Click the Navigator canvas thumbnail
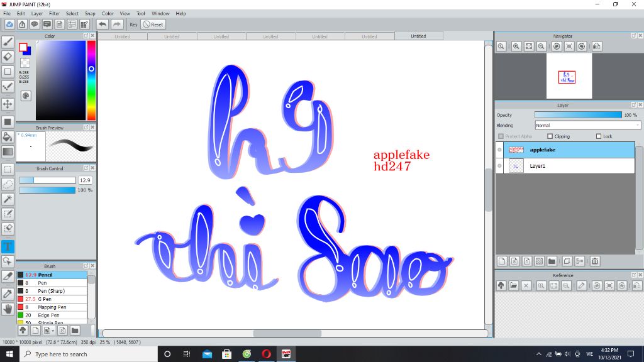The image size is (644, 362). [x=569, y=76]
